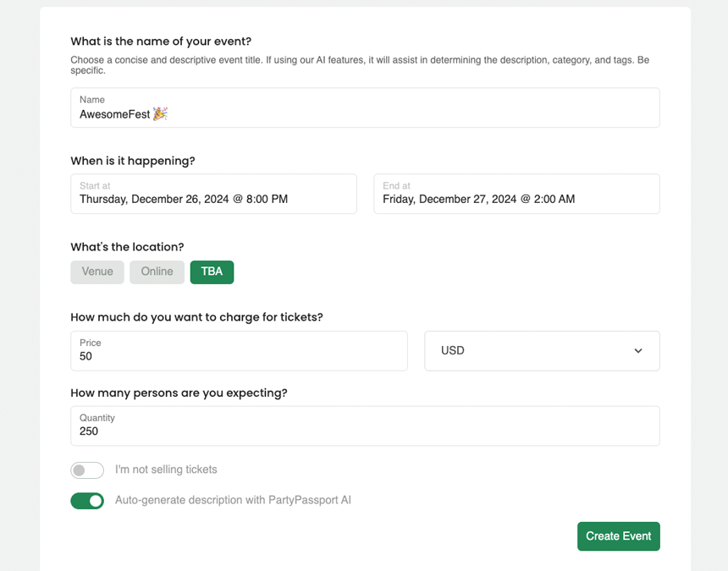Image resolution: width=728 pixels, height=571 pixels.
Task: Choose the Venue location option
Action: pos(97,272)
